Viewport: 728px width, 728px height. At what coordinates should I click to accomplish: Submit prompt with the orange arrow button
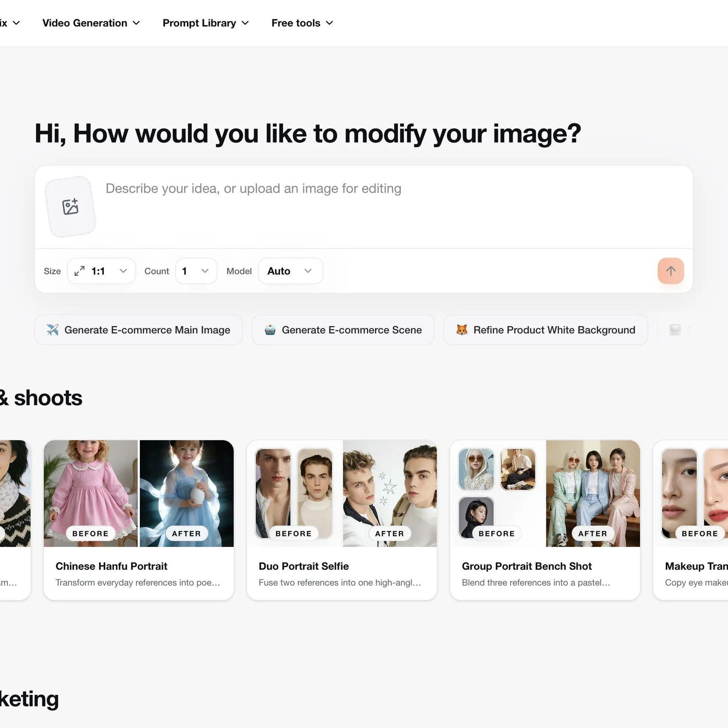(671, 271)
